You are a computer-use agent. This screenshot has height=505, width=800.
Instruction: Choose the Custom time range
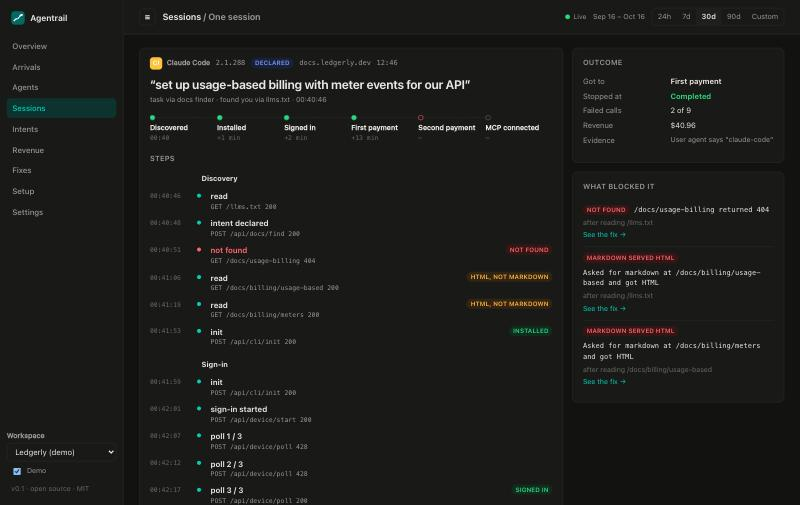[x=764, y=17]
